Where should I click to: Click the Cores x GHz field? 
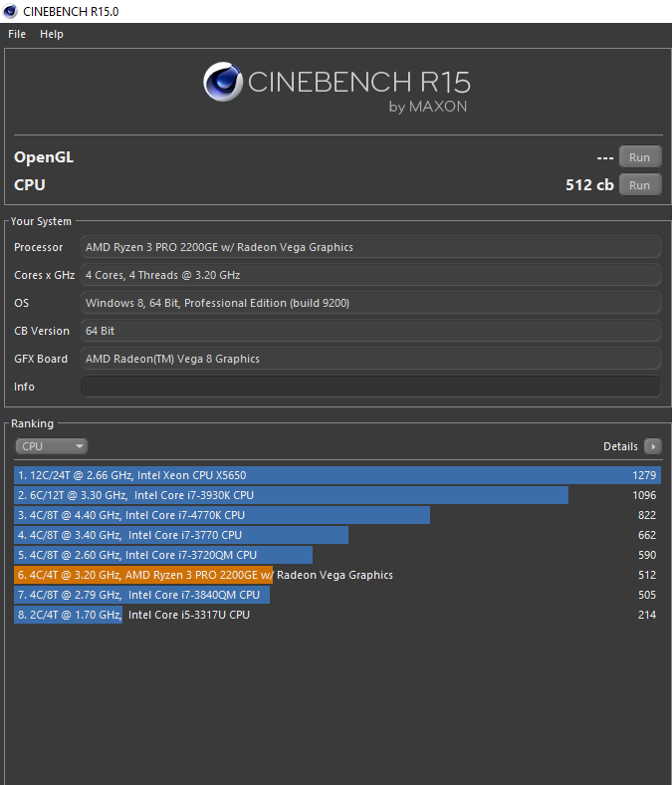tap(370, 275)
